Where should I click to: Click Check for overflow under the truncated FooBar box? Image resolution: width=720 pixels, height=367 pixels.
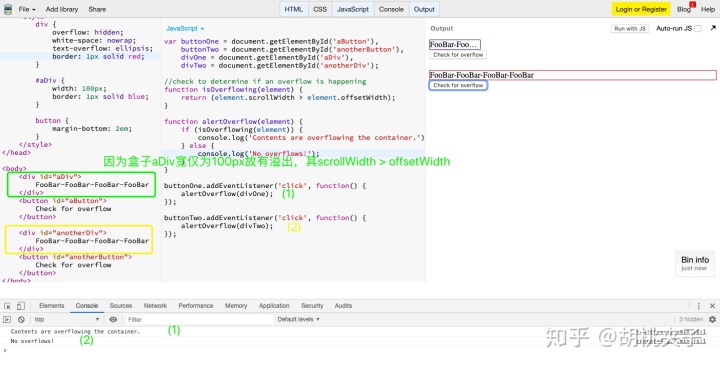point(458,55)
